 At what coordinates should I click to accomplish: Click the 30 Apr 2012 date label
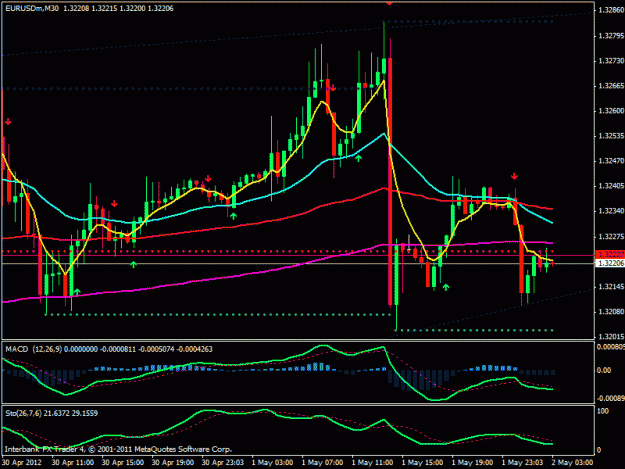[22, 463]
